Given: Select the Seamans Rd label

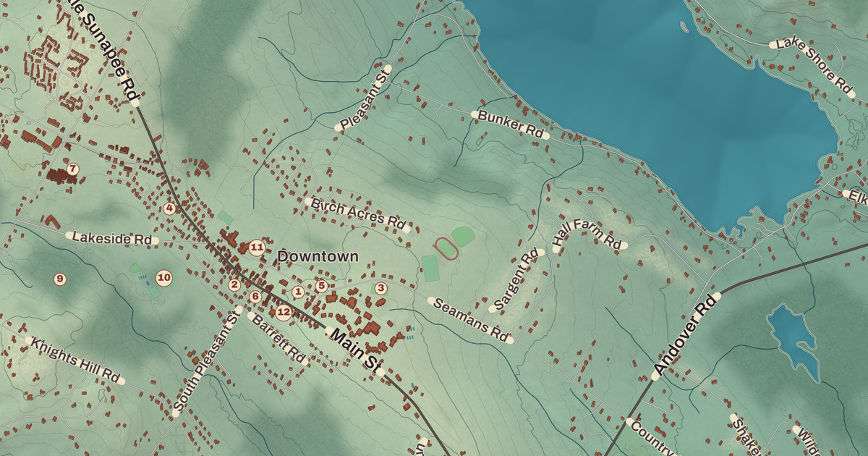Looking at the screenshot, I should coord(470,319).
